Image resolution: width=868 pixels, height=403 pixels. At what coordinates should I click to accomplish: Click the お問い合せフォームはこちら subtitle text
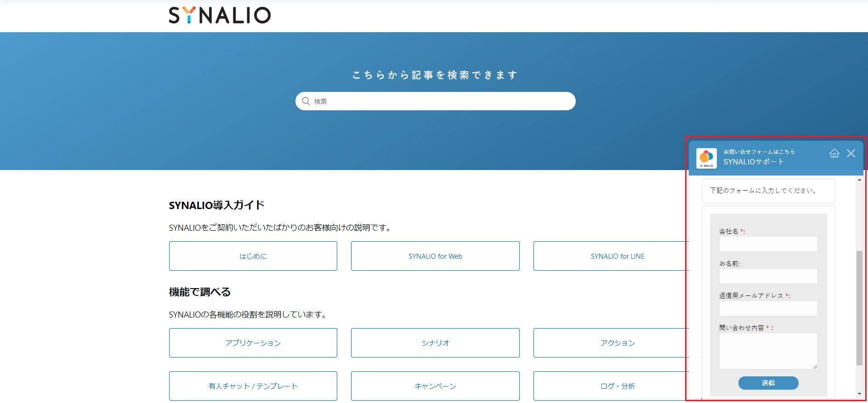tap(759, 152)
